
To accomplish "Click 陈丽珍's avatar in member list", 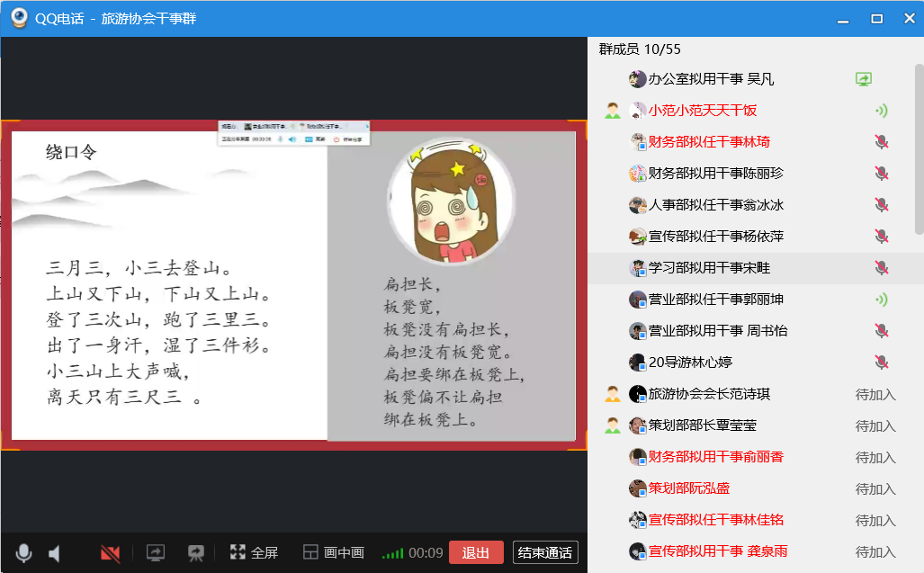I will [638, 174].
